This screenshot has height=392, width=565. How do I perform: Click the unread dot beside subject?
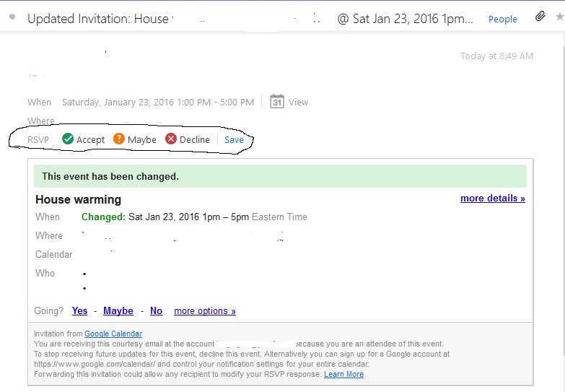pos(12,17)
